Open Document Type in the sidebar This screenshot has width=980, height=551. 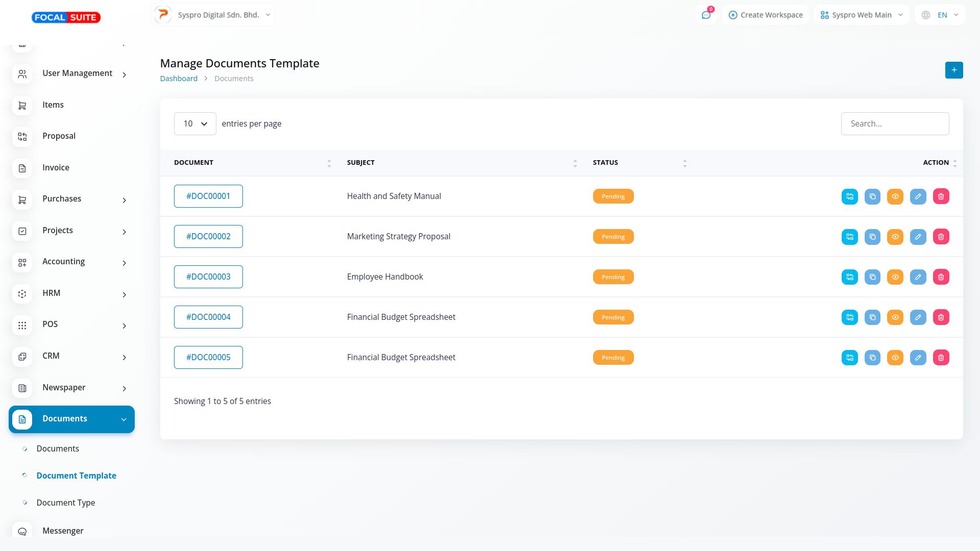[66, 503]
